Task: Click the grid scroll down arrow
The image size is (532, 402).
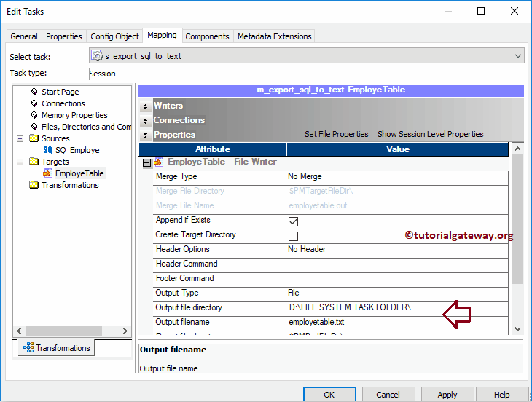Action: tap(517, 328)
